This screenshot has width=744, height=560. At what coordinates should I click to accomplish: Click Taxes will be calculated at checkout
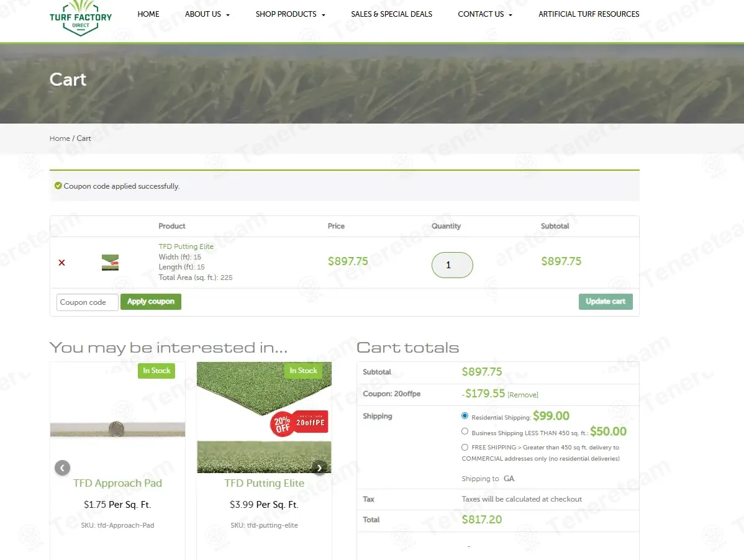point(522,499)
